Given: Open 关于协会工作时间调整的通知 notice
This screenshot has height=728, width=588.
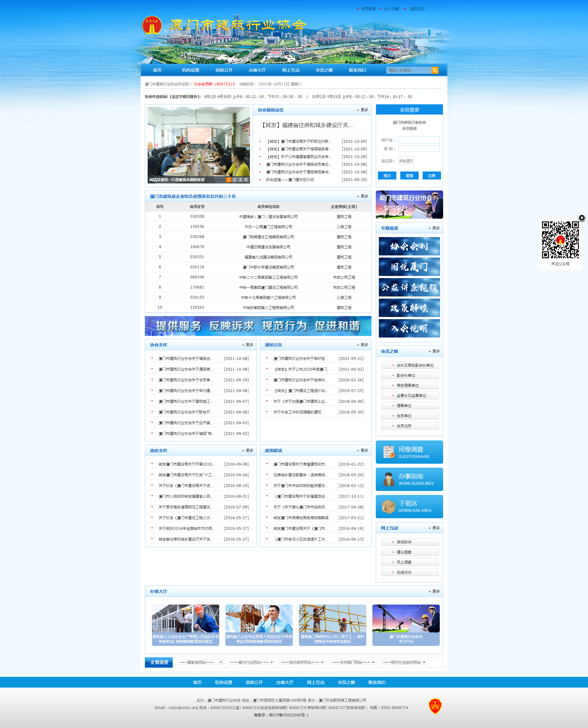Looking at the screenshot, I should pos(297,412).
